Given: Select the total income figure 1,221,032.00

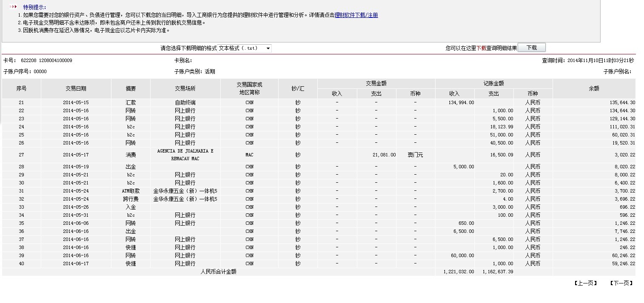Looking at the screenshot, I should [458, 272].
